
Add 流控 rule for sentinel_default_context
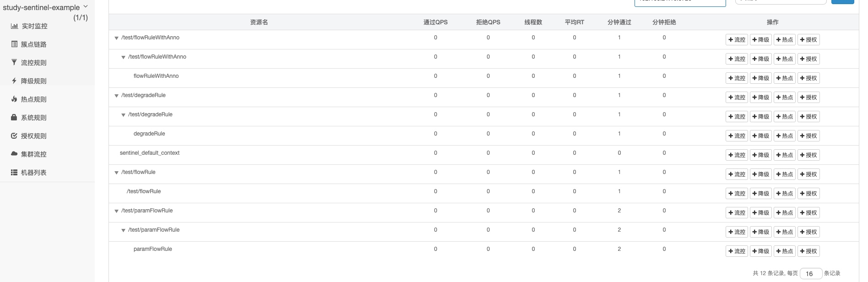point(737,155)
